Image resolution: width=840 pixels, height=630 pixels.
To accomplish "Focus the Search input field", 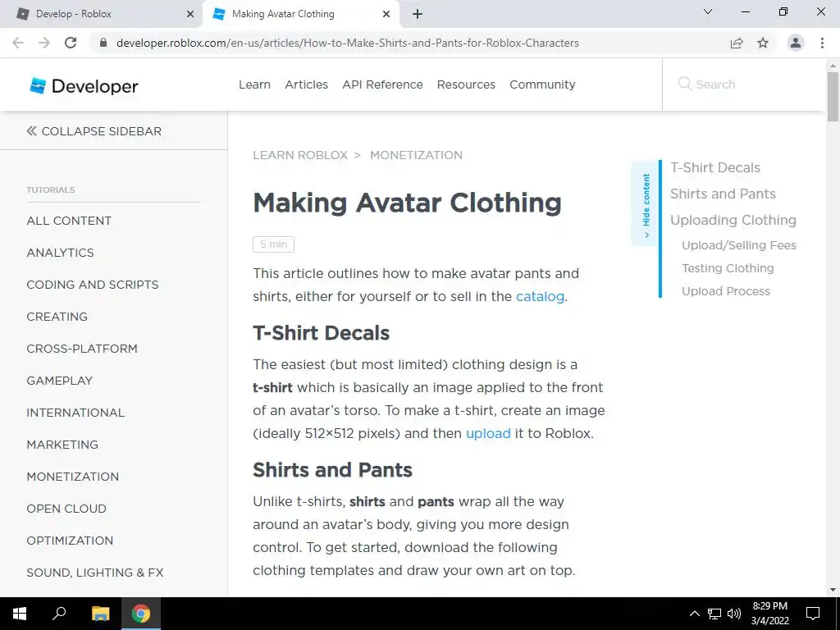I will click(745, 84).
